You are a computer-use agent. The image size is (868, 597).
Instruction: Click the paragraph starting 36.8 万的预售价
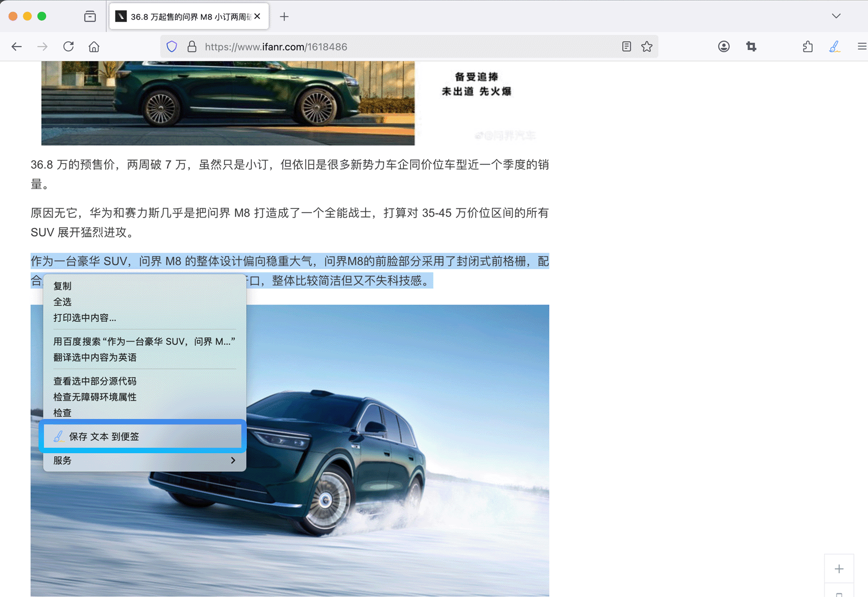point(290,174)
